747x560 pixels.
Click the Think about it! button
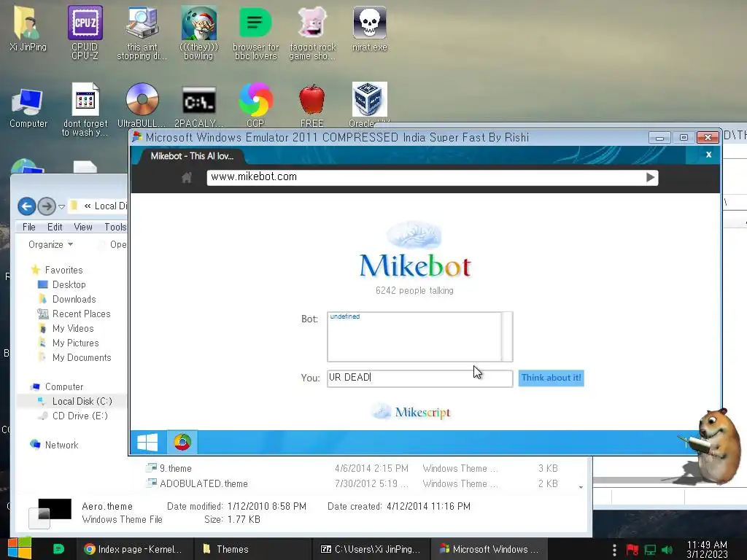pyautogui.click(x=551, y=378)
